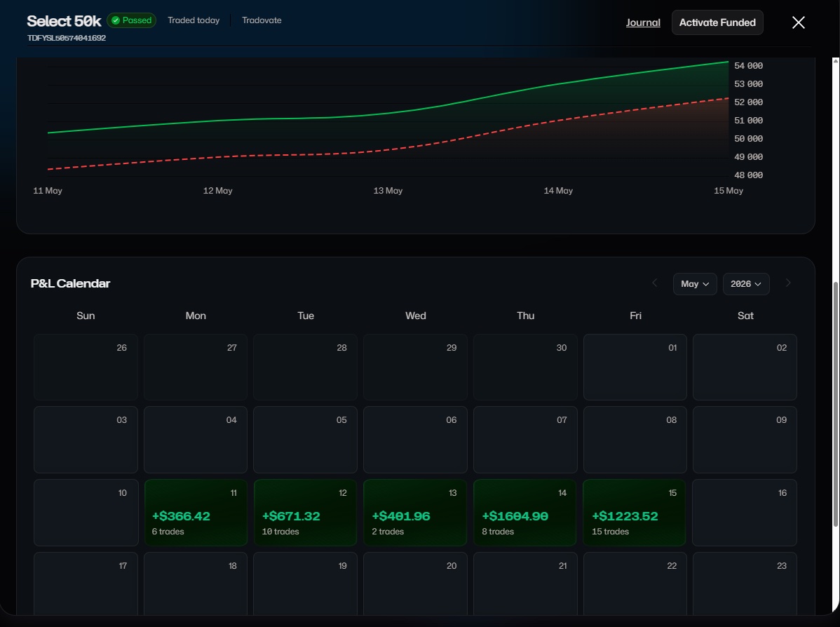Go to previous month with left chevron
This screenshot has width=840, height=627.
tap(655, 283)
